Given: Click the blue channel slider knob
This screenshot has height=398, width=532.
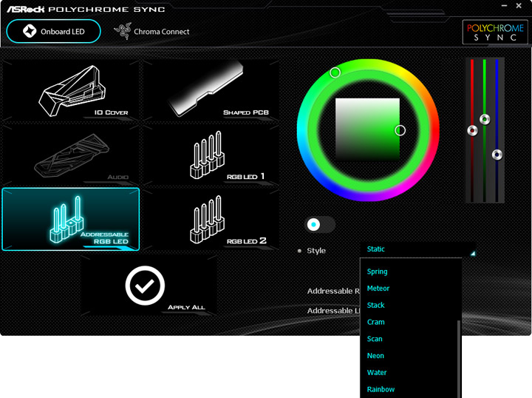Looking at the screenshot, I should (497, 155).
